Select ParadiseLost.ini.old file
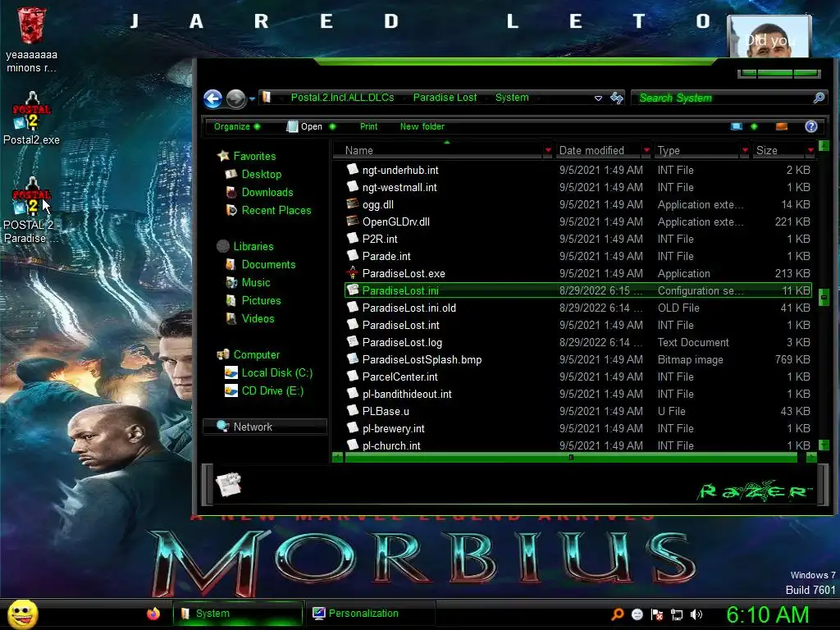Screen dimensions: 840x630 [578, 308]
